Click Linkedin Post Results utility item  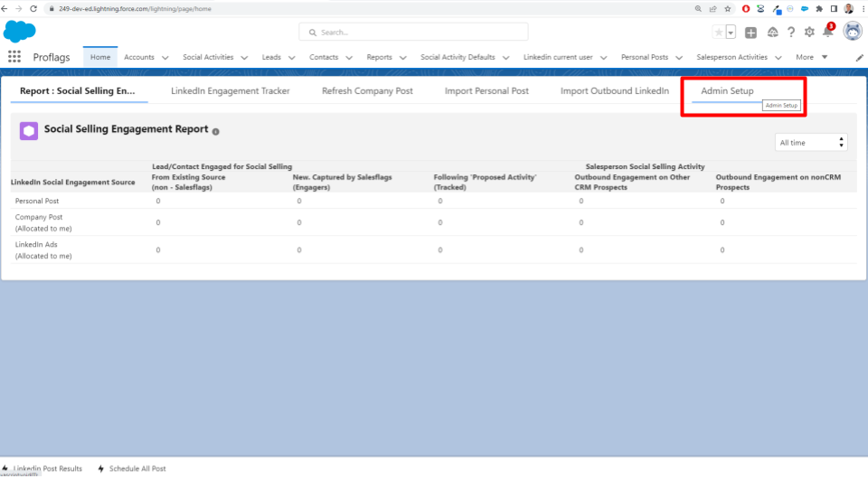pos(42,469)
